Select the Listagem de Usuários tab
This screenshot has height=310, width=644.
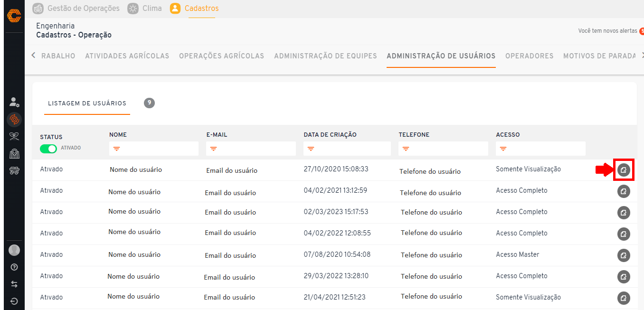(87, 103)
